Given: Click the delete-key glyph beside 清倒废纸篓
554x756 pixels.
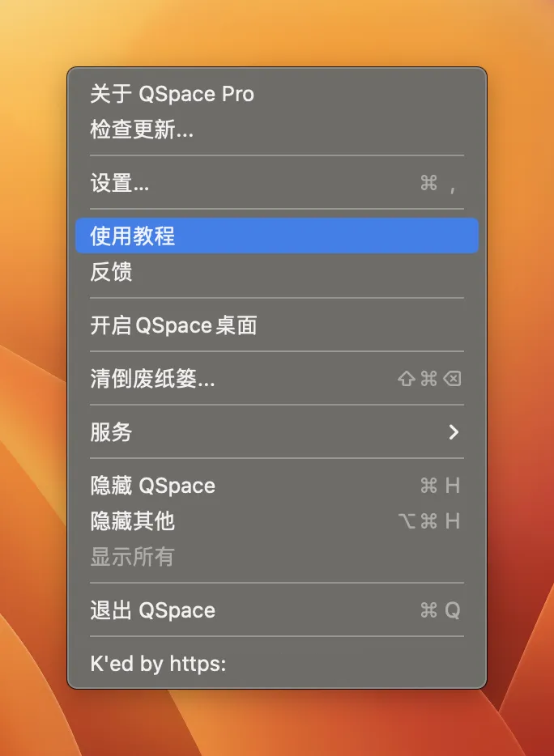Looking at the screenshot, I should [452, 379].
